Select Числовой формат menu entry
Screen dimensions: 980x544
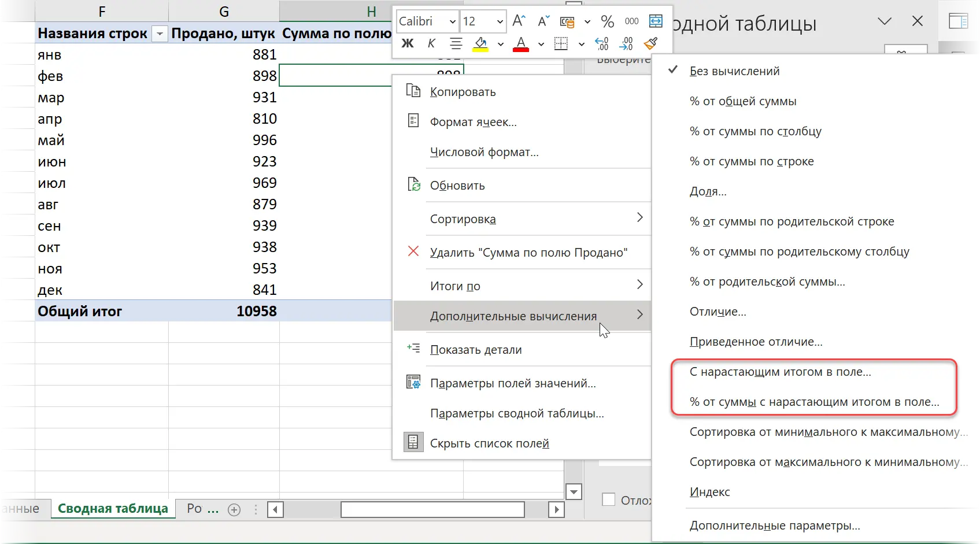(x=522, y=152)
